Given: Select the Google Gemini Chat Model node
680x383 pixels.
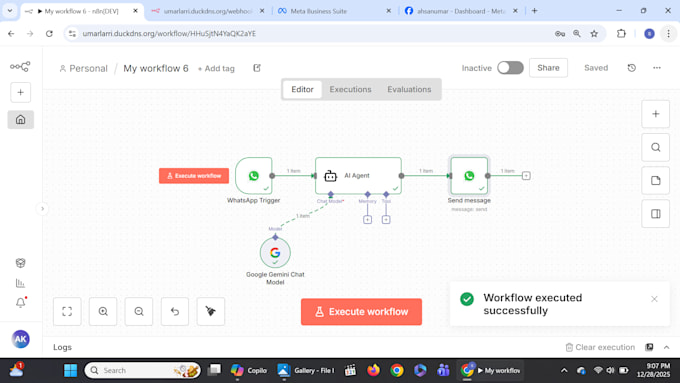Looking at the screenshot, I should [x=275, y=253].
